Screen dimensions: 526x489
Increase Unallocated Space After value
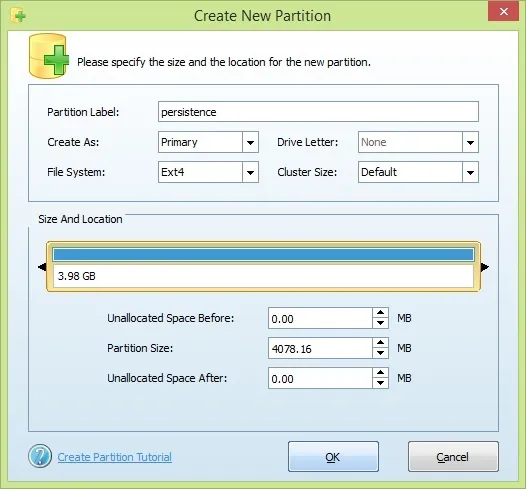pyautogui.click(x=380, y=372)
